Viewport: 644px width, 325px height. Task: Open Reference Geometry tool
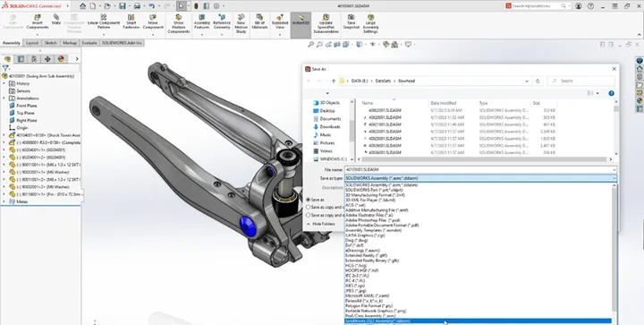pyautogui.click(x=222, y=22)
